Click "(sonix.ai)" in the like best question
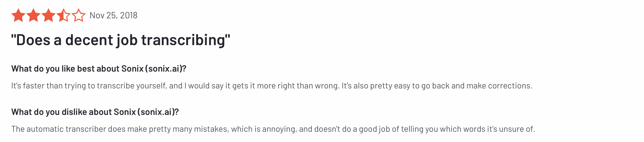644x142 pixels. (x=166, y=69)
